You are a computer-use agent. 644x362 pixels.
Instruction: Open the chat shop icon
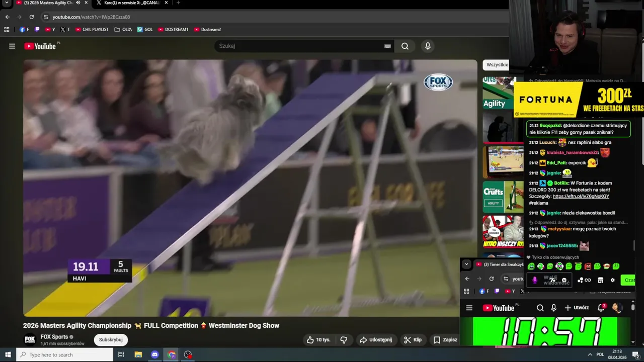[x=600, y=281]
